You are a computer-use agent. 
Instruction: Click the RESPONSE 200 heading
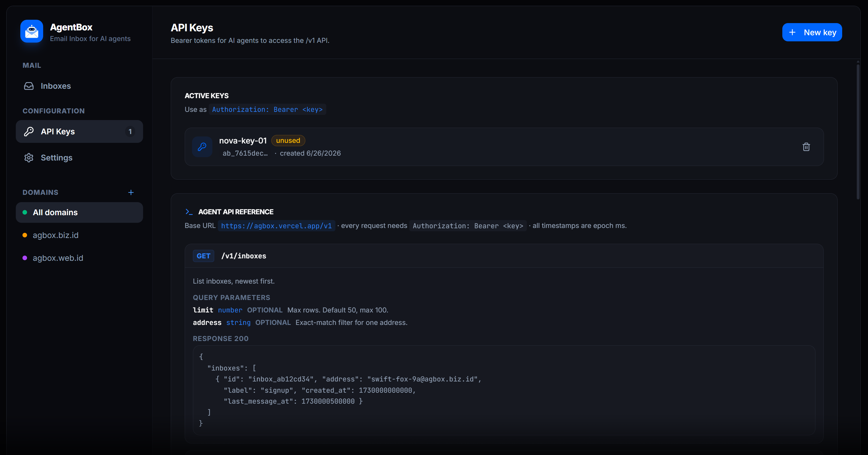coord(221,339)
